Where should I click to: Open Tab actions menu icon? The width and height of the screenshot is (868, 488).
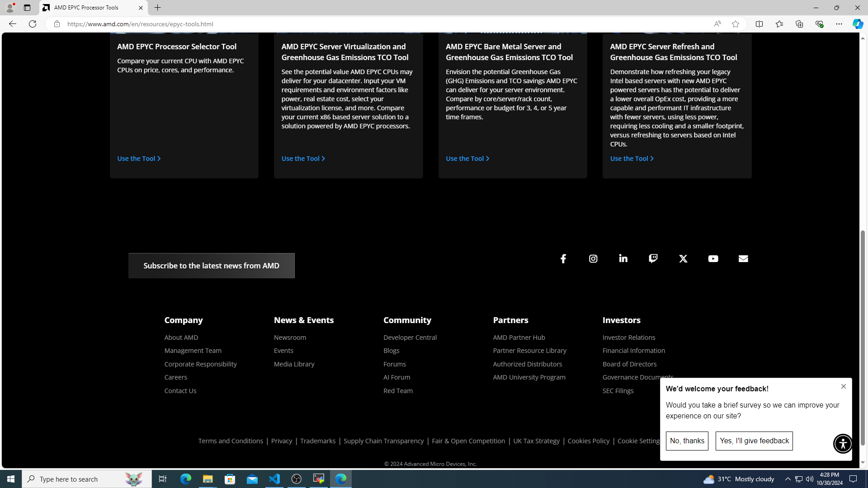[27, 8]
